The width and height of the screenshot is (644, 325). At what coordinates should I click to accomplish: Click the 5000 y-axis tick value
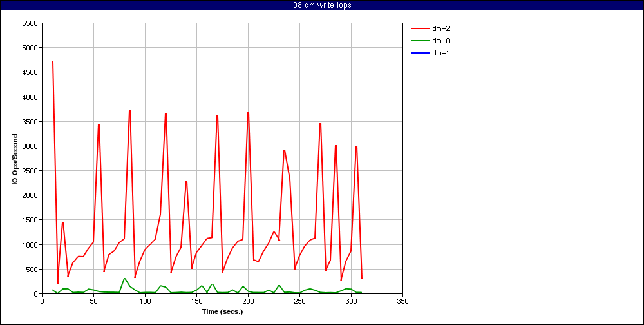click(x=30, y=48)
